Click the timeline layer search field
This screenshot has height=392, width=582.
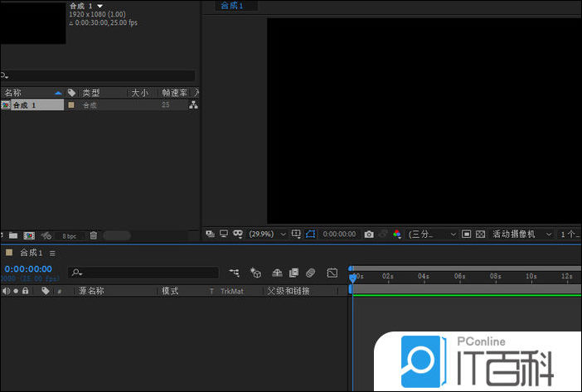(x=145, y=272)
